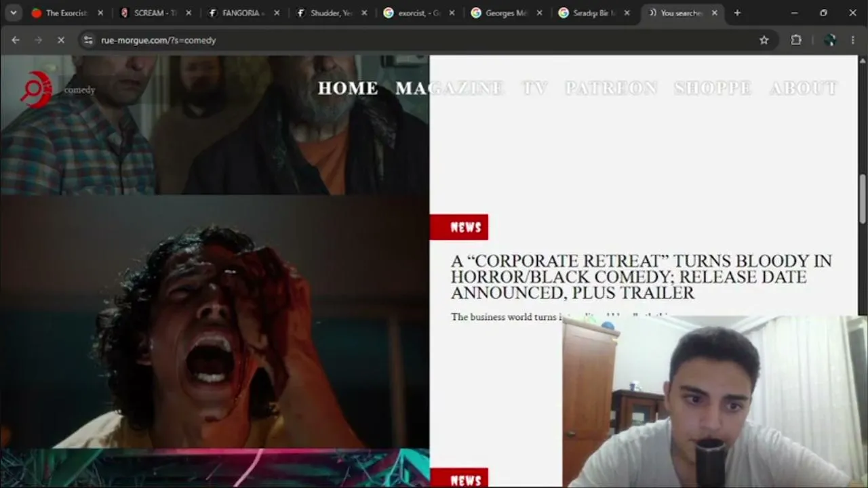Bookmark this page with the star icon
868x488 pixels.
click(x=764, y=40)
